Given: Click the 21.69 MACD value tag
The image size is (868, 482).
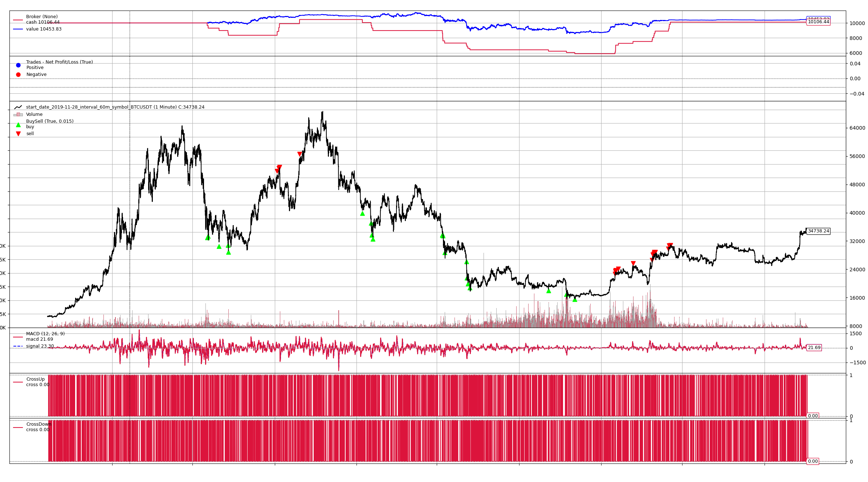Looking at the screenshot, I should tap(814, 348).
